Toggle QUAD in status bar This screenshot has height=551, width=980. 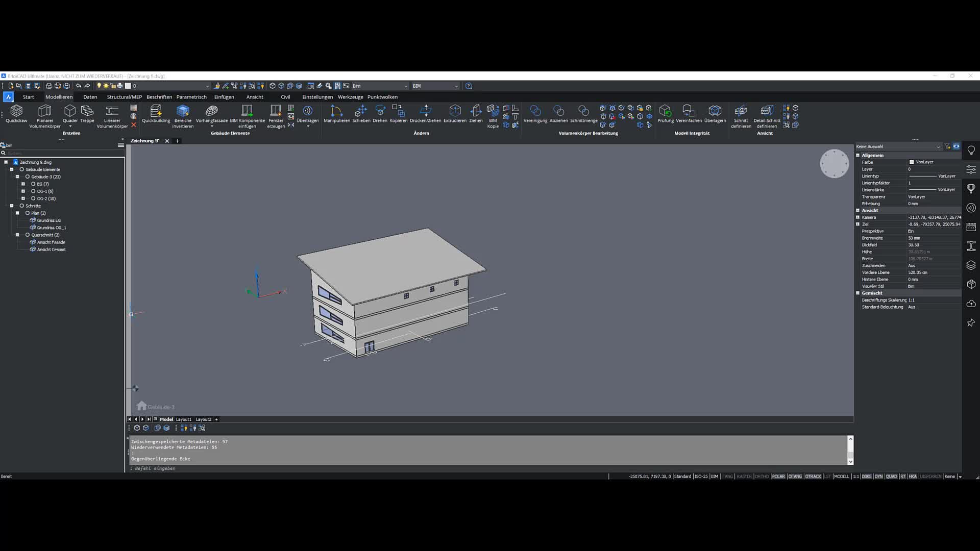click(x=891, y=477)
